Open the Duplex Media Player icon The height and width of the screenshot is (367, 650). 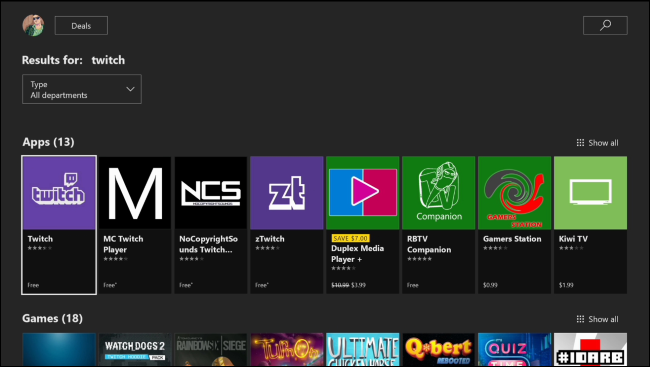tap(363, 193)
